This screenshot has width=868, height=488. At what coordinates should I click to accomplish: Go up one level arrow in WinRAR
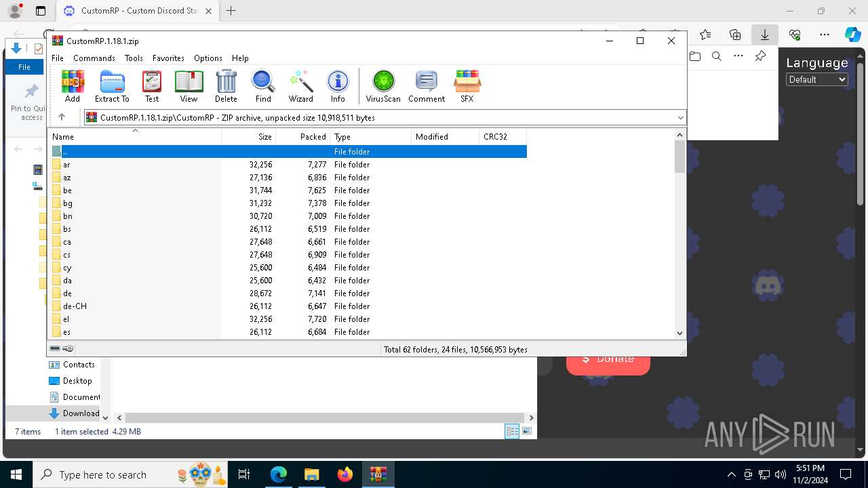[x=62, y=117]
